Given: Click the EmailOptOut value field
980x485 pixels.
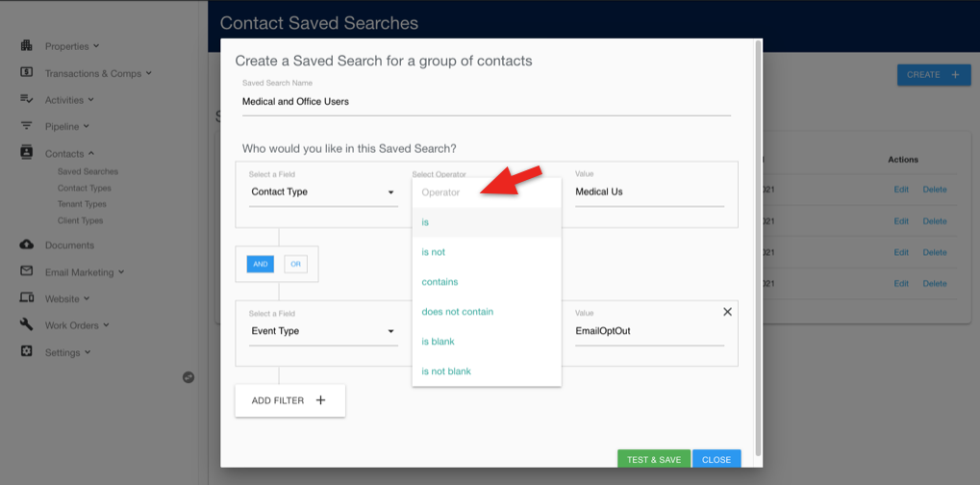Looking at the screenshot, I should point(649,331).
